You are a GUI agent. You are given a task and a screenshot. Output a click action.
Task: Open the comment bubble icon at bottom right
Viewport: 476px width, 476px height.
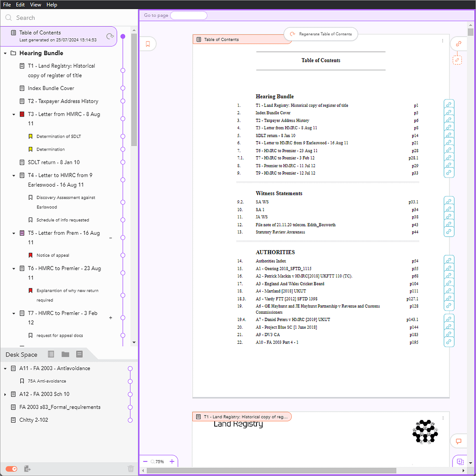click(x=458, y=441)
